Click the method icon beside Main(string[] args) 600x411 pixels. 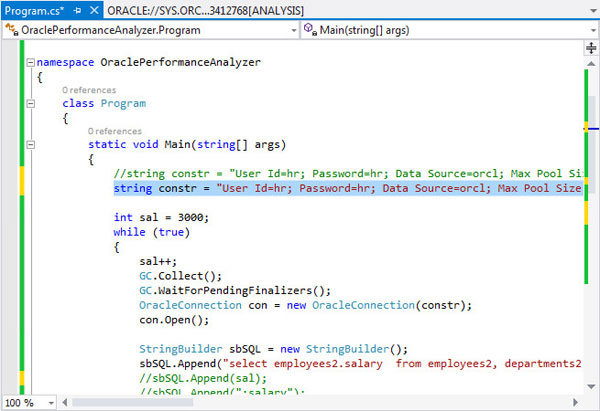[x=310, y=30]
